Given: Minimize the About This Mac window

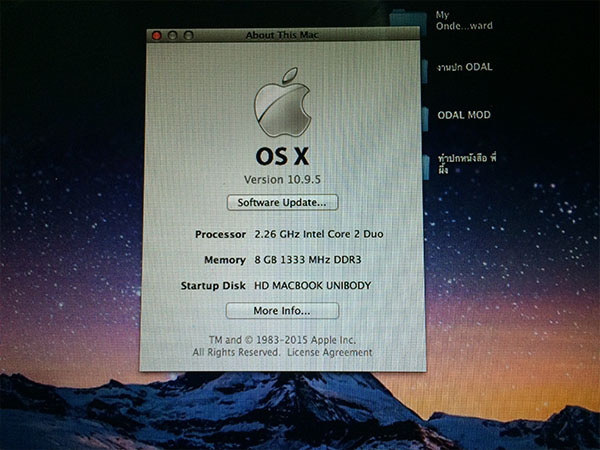Looking at the screenshot, I should coord(172,36).
